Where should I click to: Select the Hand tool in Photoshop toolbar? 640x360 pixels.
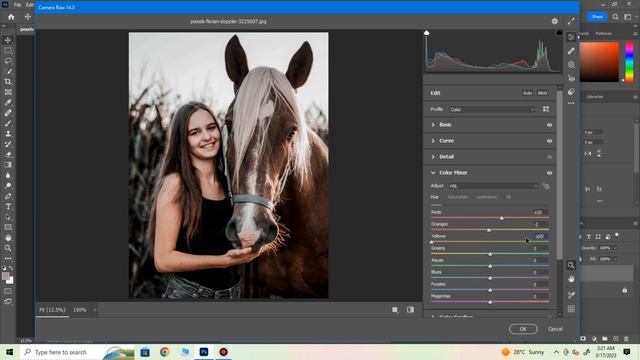pos(8,238)
